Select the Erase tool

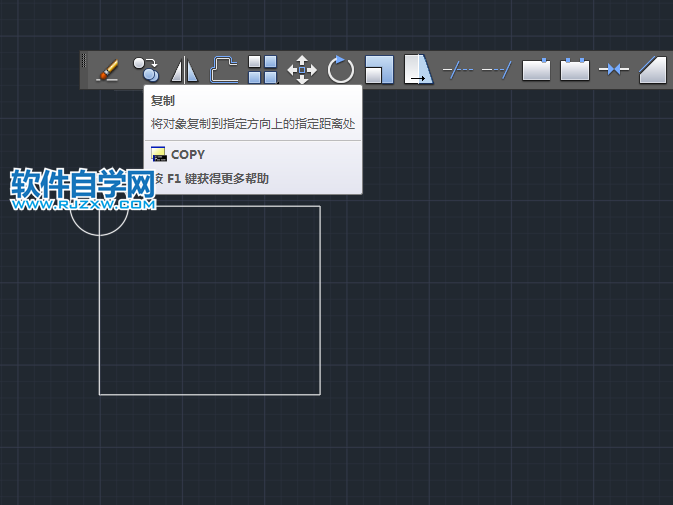[107, 69]
